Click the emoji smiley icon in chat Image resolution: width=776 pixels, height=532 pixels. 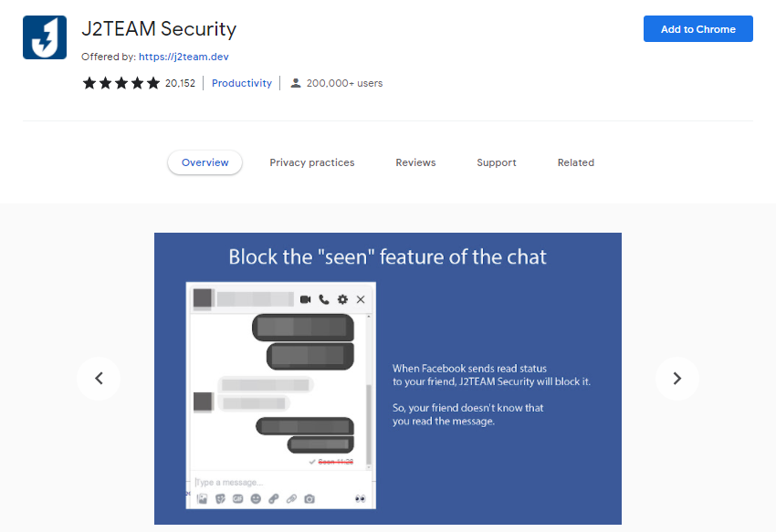coord(256,498)
